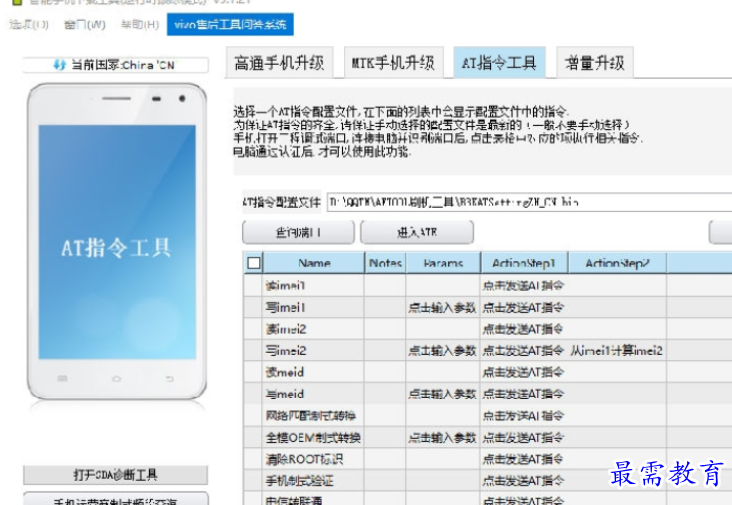Click the ActionStep1 column header
The image size is (732, 505).
[x=524, y=263]
